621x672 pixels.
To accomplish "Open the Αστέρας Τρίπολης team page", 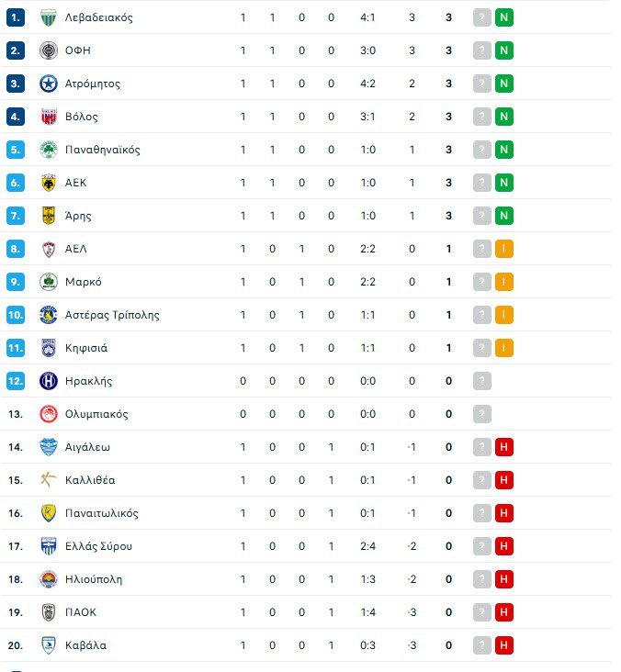I will coord(112,315).
